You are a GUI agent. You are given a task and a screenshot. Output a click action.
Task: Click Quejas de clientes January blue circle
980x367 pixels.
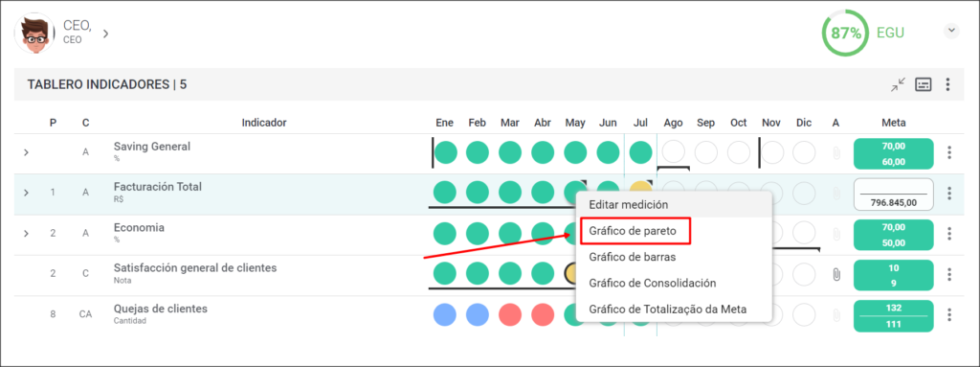[445, 314]
